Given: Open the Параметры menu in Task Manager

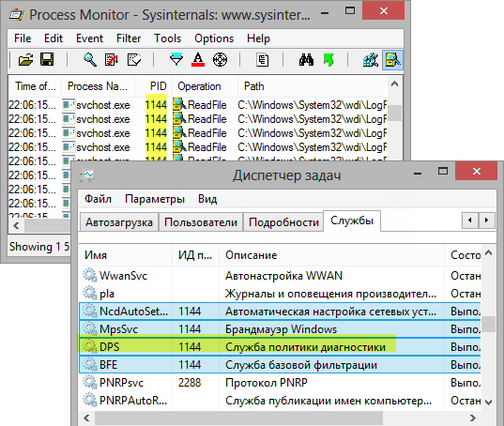Looking at the screenshot, I should [x=155, y=199].
